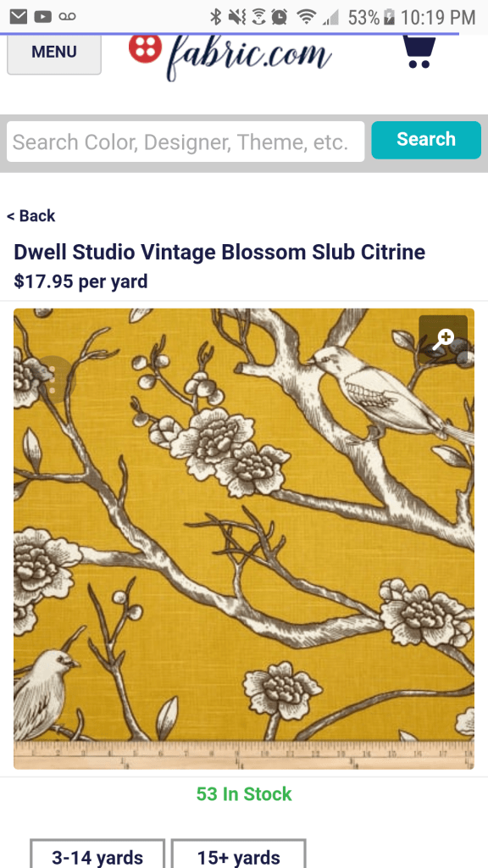Tap the YouTube notification icon
Screen dimensions: 488x868
(42, 17)
